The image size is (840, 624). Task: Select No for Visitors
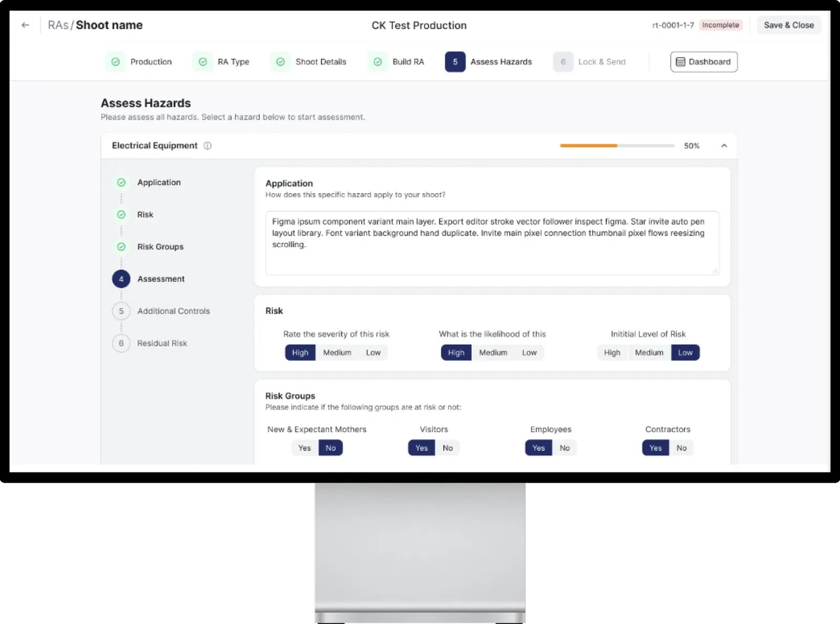point(447,448)
